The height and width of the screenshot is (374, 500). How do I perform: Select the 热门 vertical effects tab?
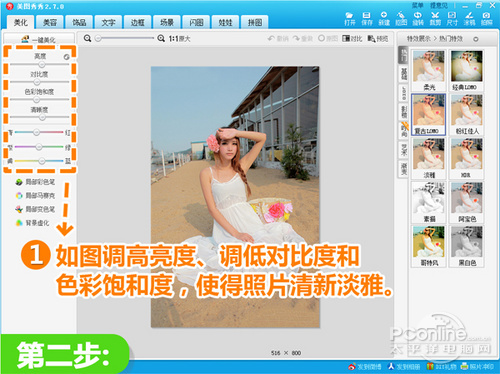pos(403,55)
